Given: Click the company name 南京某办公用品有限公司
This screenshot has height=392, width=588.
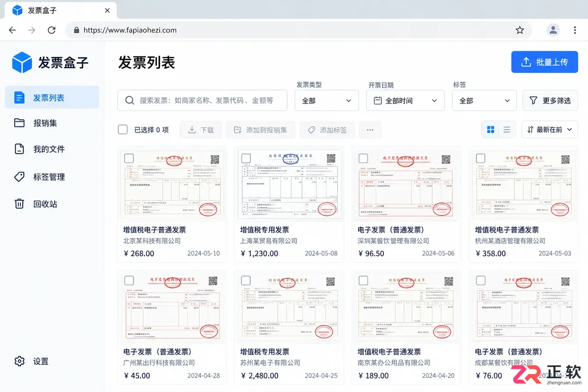Looking at the screenshot, I should coord(394,363).
